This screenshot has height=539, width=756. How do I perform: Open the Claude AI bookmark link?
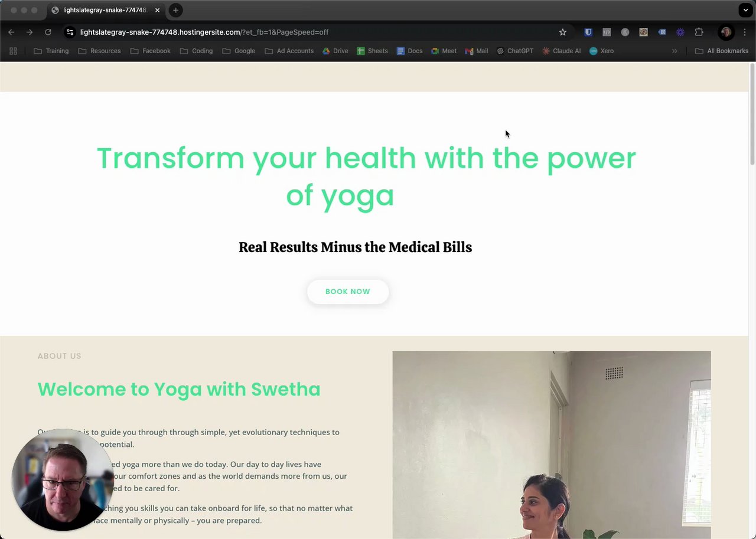tap(561, 51)
